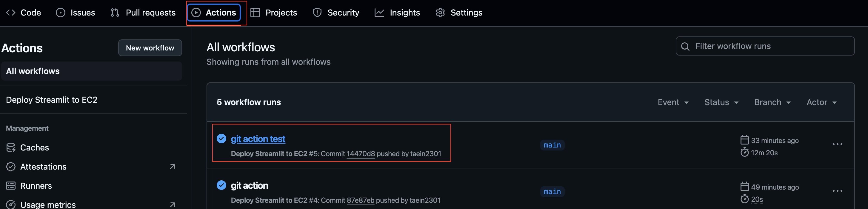This screenshot has width=868, height=209.
Task: Go to Runners in the sidebar
Action: point(36,186)
